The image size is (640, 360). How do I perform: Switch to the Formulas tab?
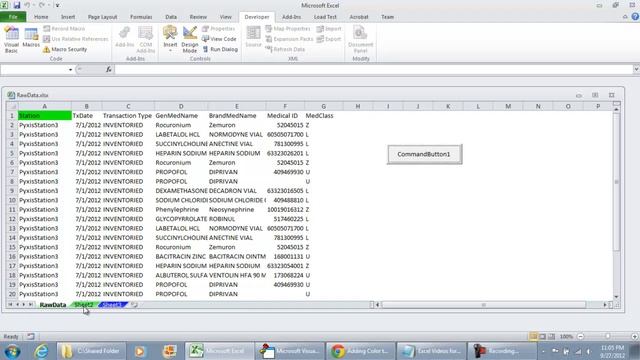pos(141,17)
